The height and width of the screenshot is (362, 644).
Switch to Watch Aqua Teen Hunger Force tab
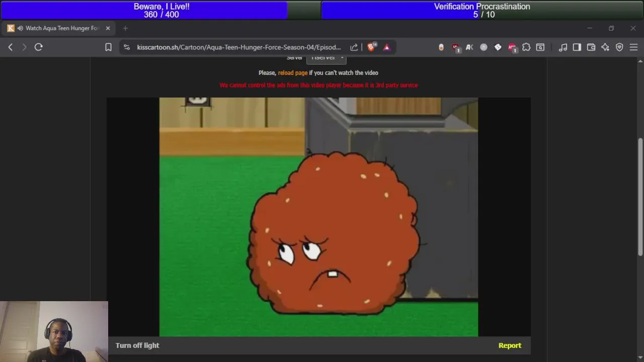click(x=59, y=28)
